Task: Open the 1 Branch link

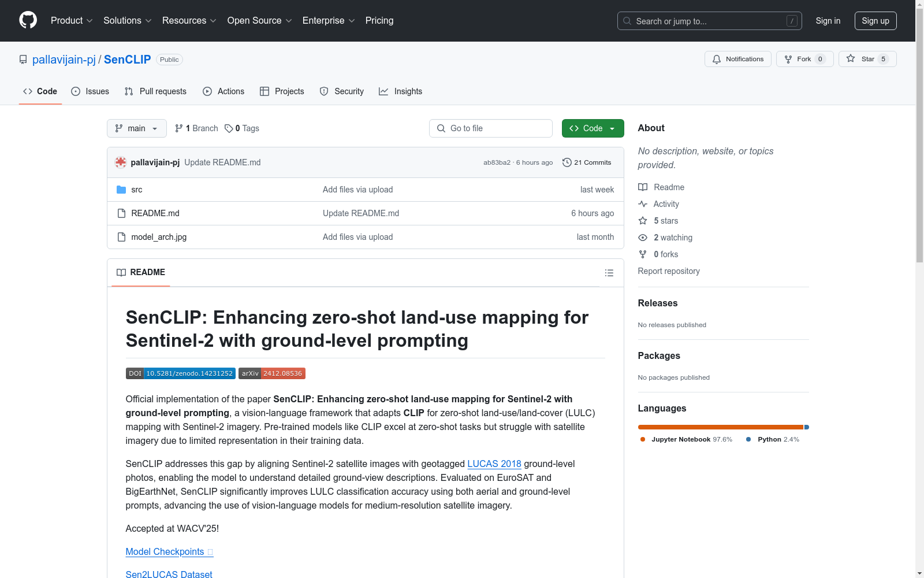Action: (196, 128)
